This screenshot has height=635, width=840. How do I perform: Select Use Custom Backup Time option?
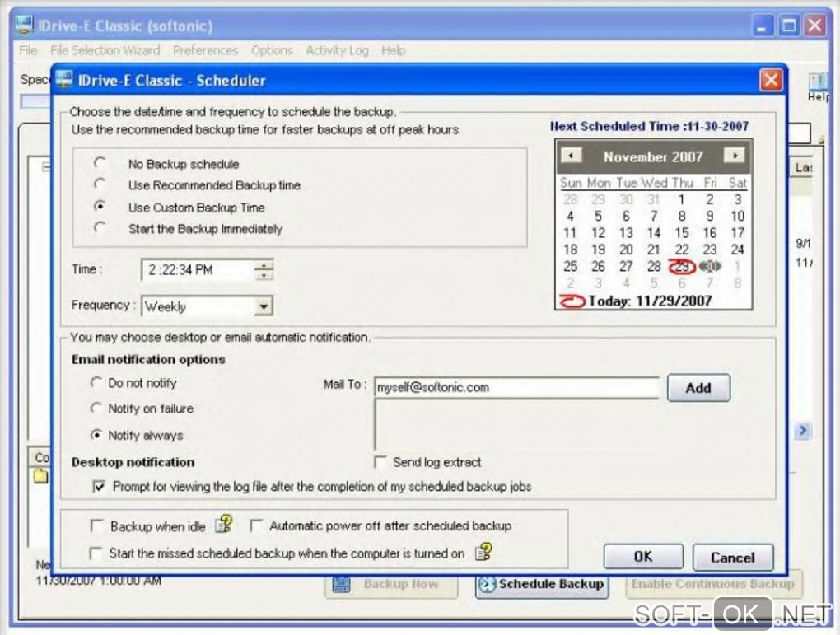click(x=100, y=206)
